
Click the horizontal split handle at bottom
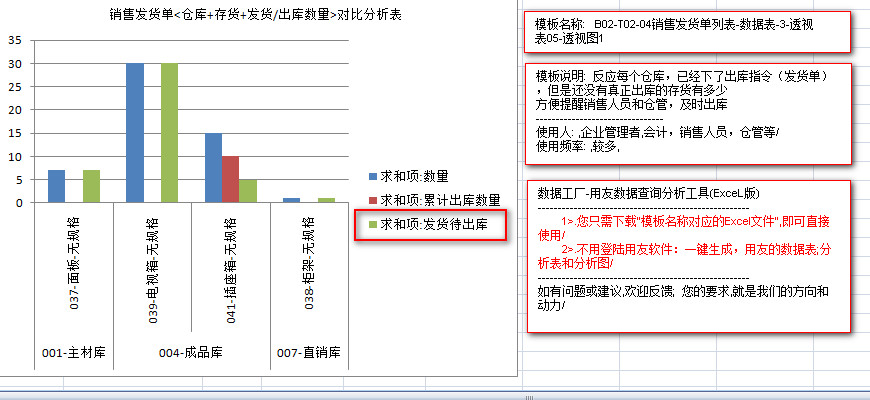pos(530,396)
